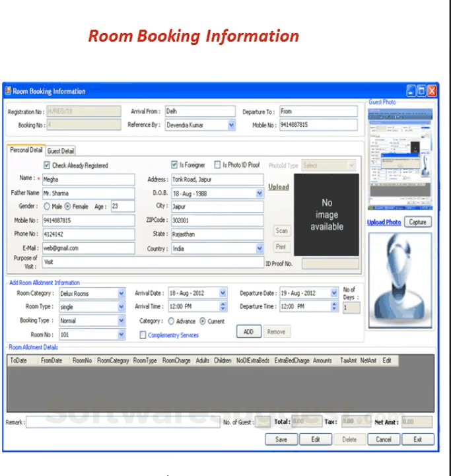Open the Departure Date picker dropdown
Image resolution: width=451 pixels, height=476 pixels.
(334, 292)
